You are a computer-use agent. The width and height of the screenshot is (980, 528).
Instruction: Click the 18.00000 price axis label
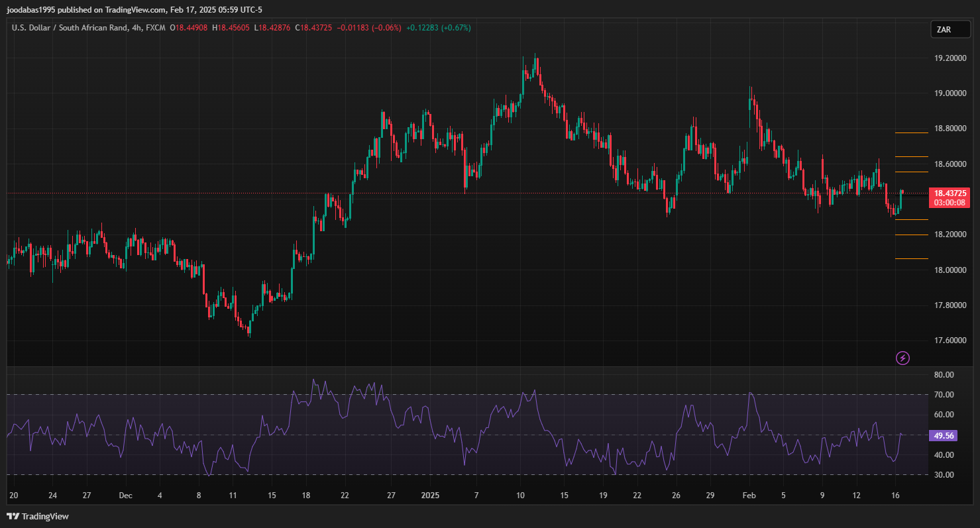pos(950,270)
